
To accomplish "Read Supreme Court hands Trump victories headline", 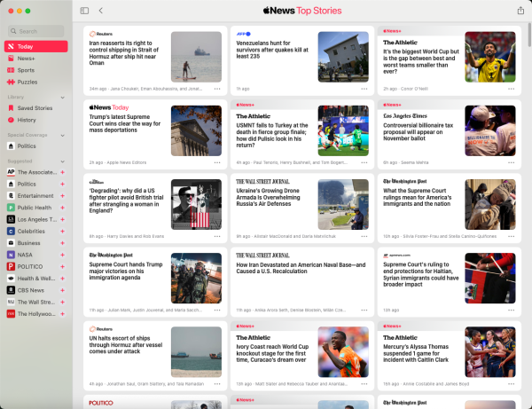I will tap(126, 271).
